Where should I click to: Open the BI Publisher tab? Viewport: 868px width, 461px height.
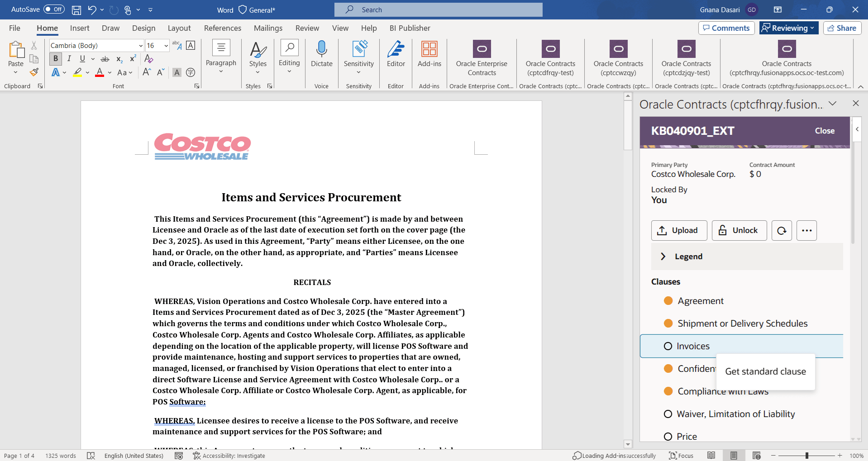[x=410, y=28]
